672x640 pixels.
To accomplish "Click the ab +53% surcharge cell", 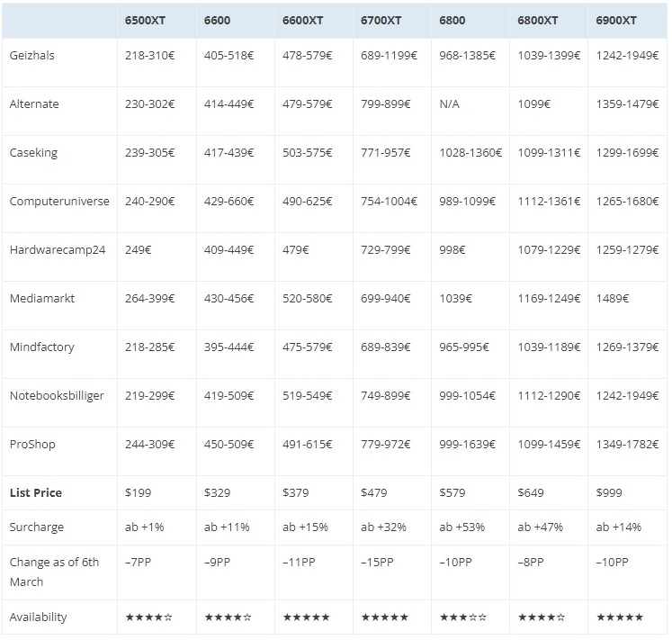I will click(x=461, y=527).
